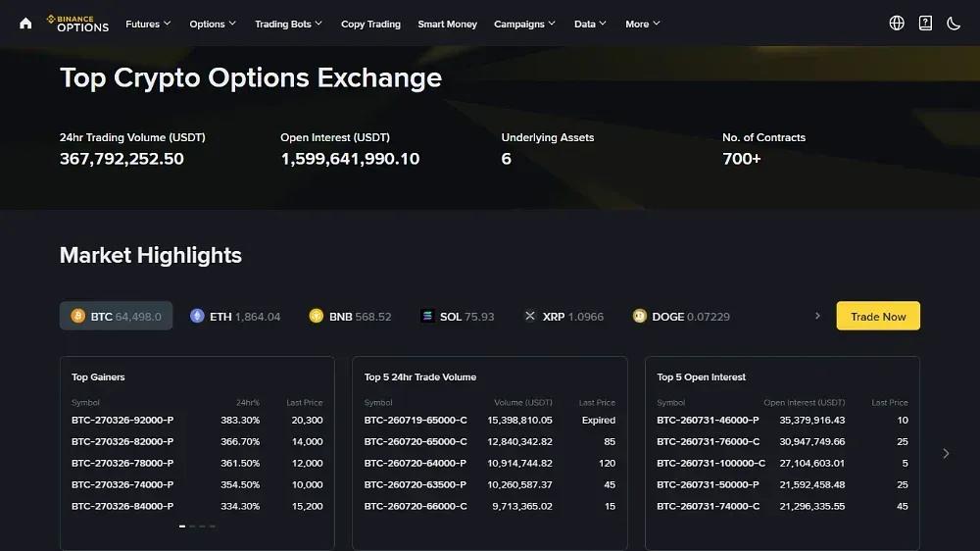This screenshot has width=980, height=551.
Task: Click the Top Gainers card heading
Action: 98,377
